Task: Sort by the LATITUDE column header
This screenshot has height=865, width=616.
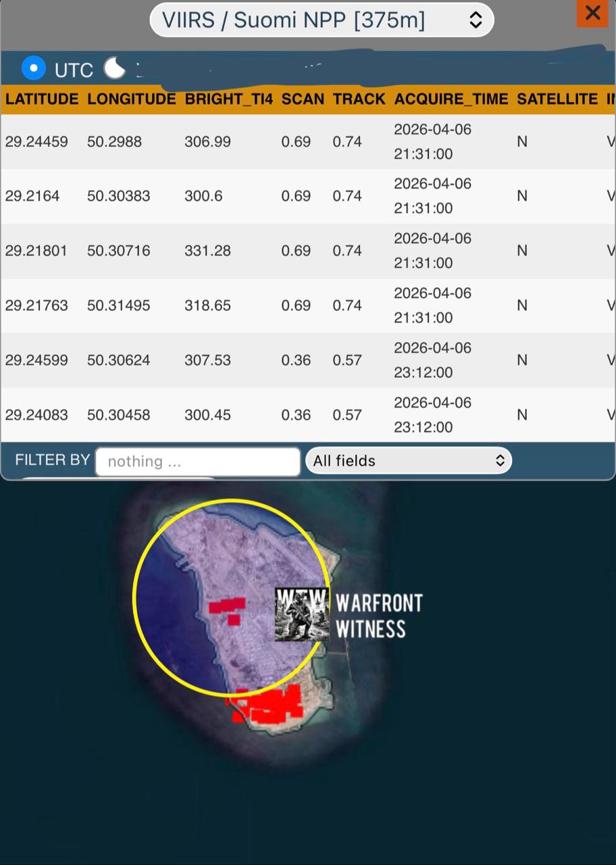Action: [x=42, y=99]
